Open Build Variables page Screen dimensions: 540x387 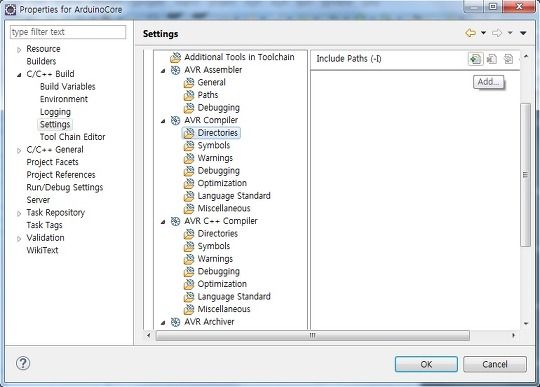[68, 86]
